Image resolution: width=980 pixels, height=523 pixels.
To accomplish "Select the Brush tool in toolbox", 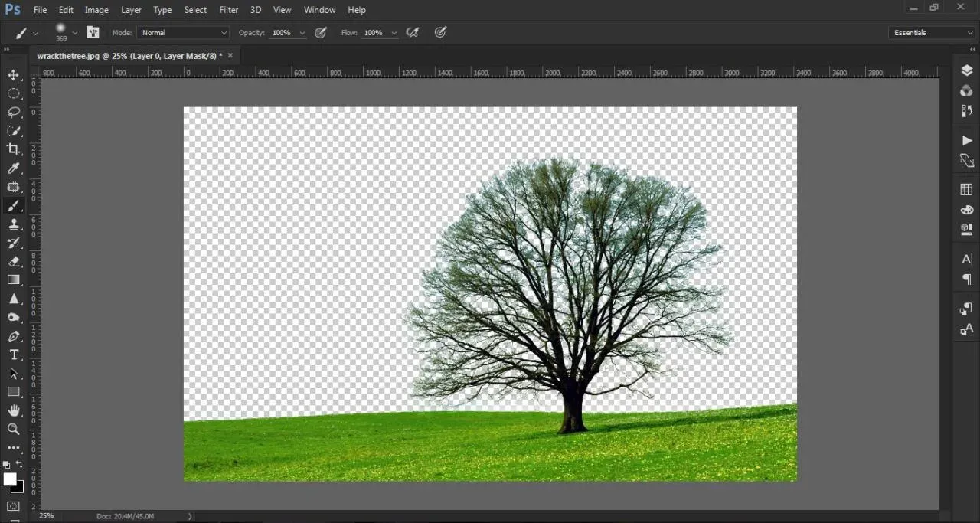I will coord(14,206).
